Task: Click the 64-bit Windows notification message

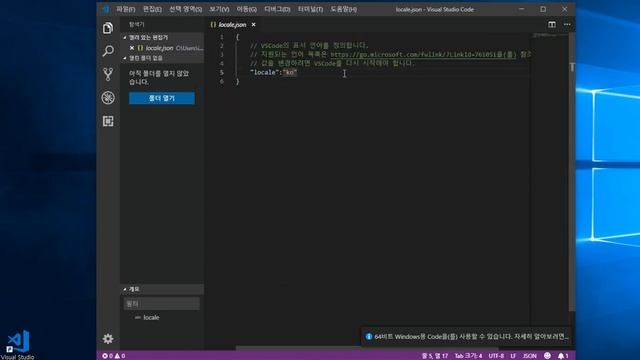Action: pos(471,337)
